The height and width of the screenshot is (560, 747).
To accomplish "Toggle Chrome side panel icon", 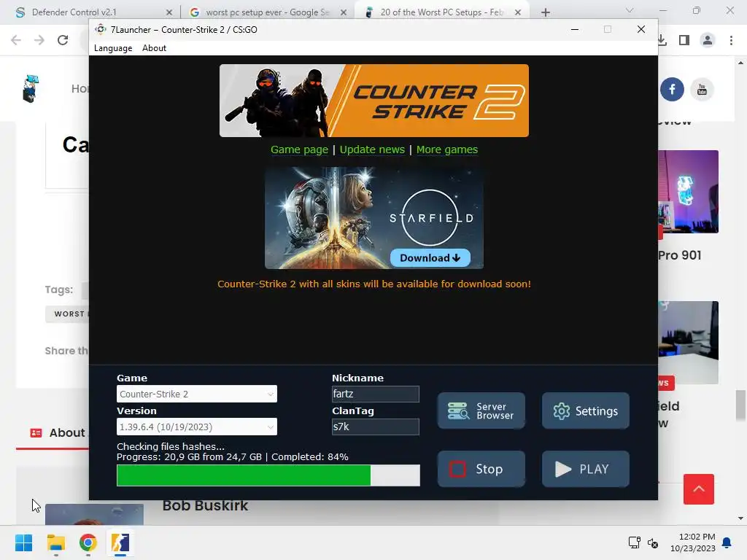I will [684, 40].
